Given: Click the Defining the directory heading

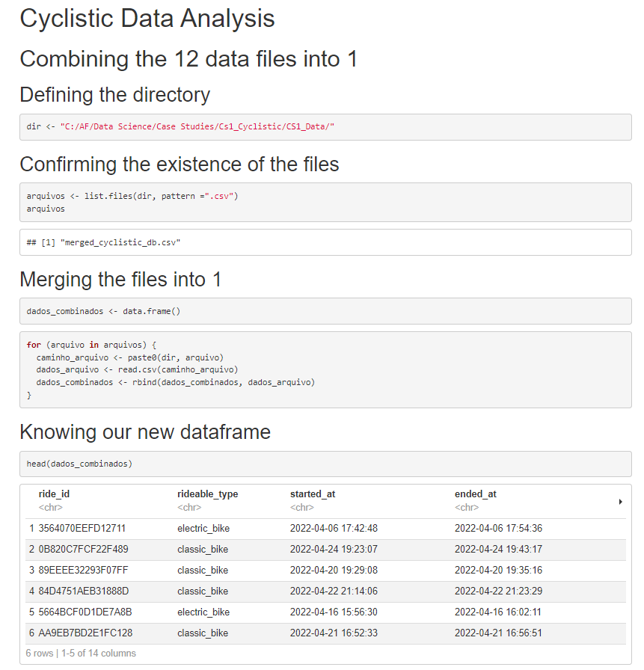Looking at the screenshot, I should (115, 94).
